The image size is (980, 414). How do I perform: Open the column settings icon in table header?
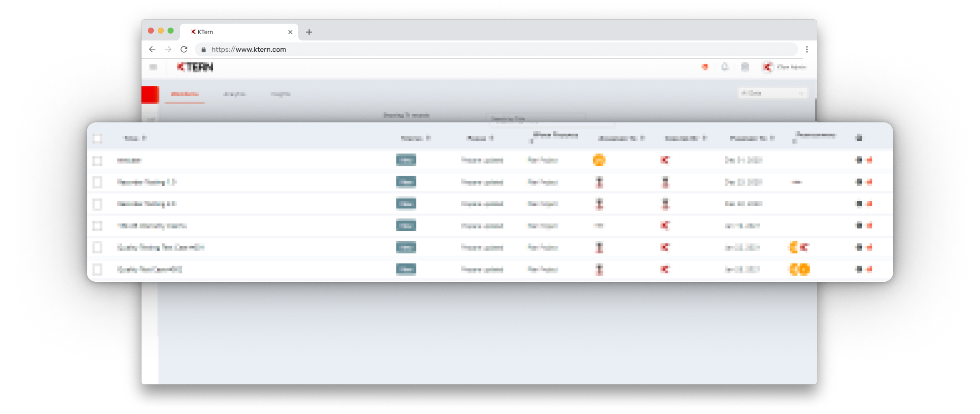859,138
